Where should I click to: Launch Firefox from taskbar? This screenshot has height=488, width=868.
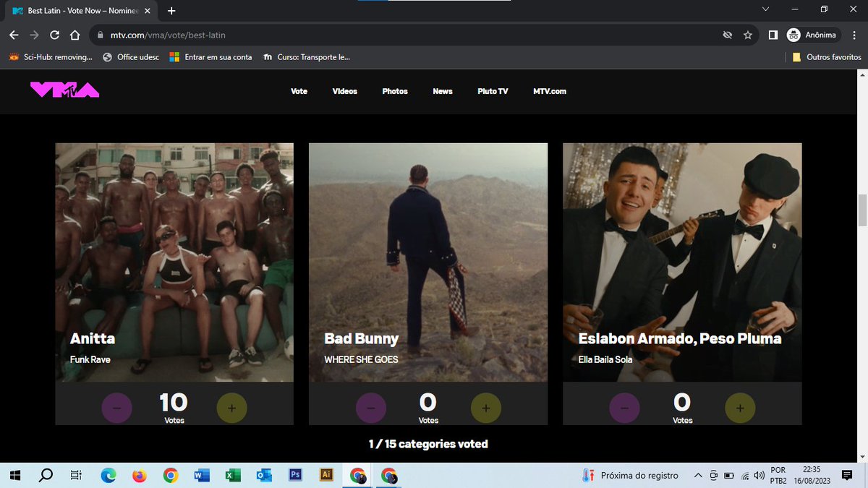pos(139,475)
